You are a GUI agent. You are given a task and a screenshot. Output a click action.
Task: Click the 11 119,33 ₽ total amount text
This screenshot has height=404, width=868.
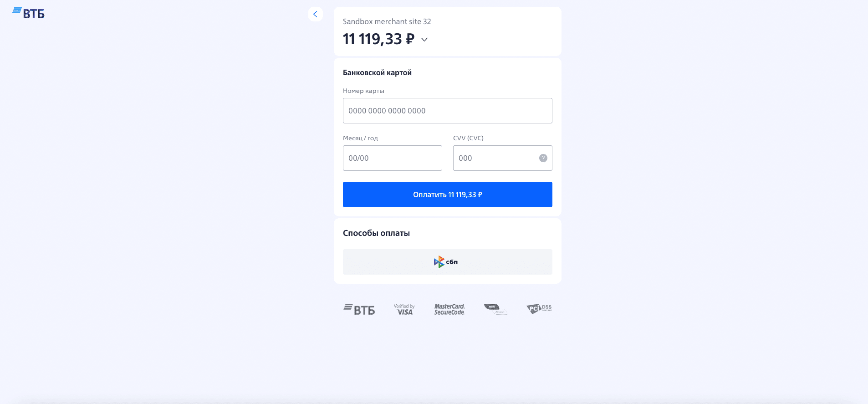coord(378,39)
